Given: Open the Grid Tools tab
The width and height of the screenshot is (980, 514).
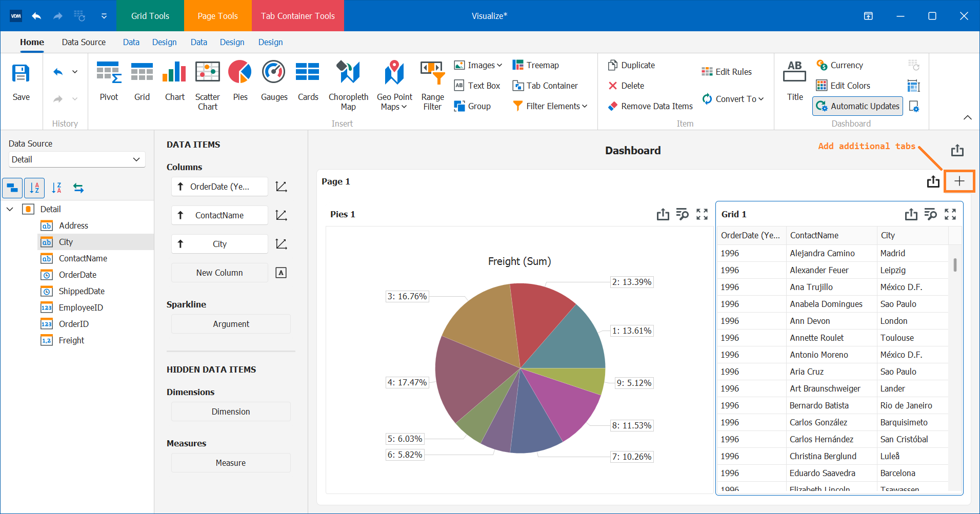Looking at the screenshot, I should (x=150, y=15).
